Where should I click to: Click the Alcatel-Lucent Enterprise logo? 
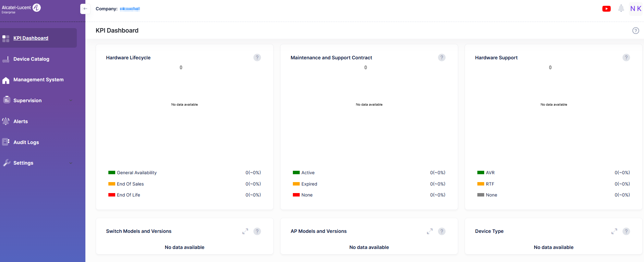point(21,9)
